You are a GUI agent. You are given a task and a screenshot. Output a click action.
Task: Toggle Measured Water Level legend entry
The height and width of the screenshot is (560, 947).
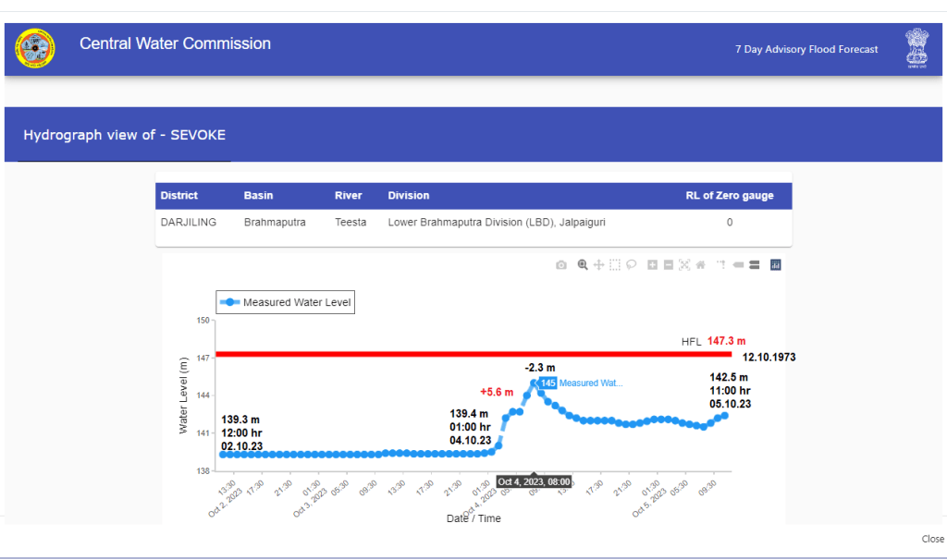point(287,302)
